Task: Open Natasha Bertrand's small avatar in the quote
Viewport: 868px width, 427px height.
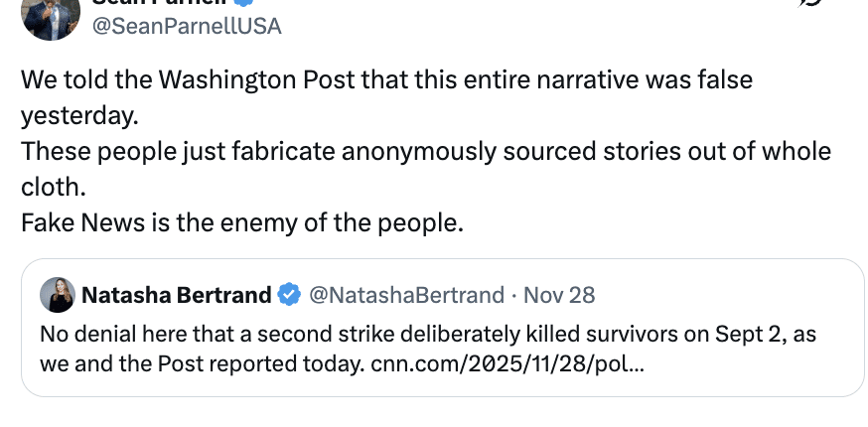Action: click(x=56, y=295)
